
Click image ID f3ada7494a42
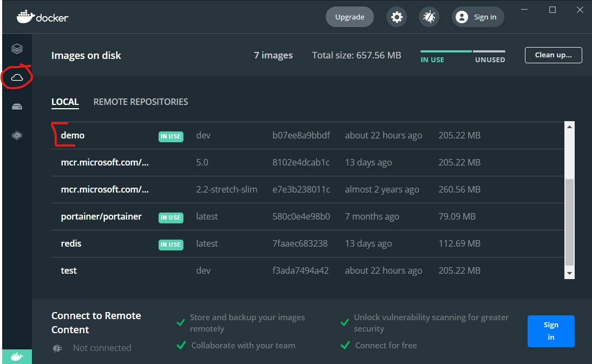(x=300, y=271)
